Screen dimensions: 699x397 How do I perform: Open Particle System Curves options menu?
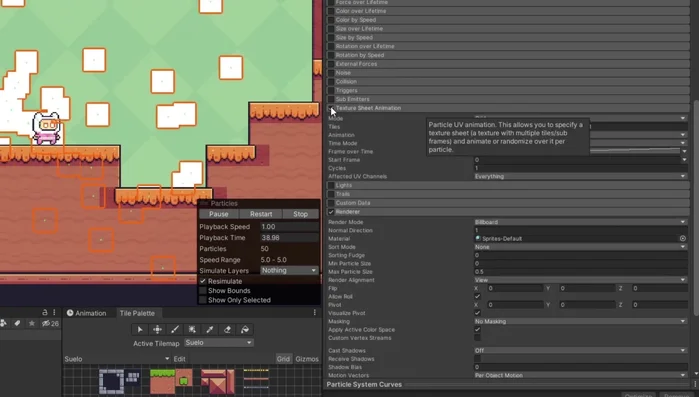tap(695, 384)
